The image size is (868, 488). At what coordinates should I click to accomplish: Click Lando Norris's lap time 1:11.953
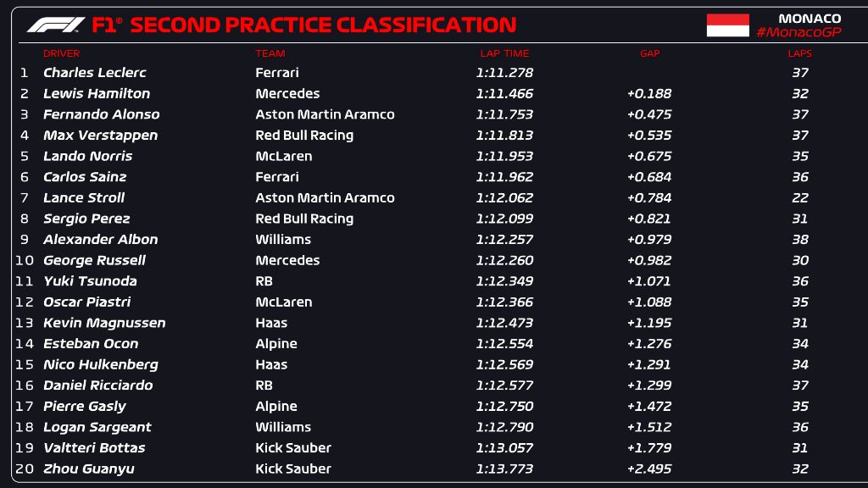[504, 156]
